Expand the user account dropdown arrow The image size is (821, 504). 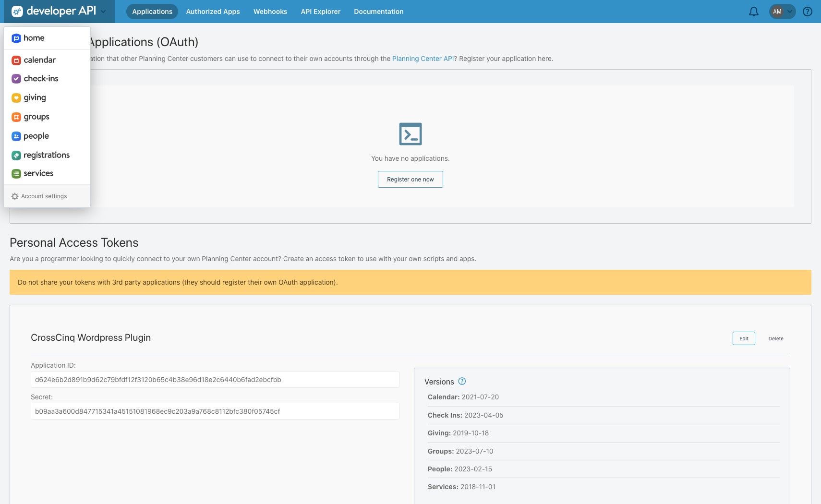tap(790, 12)
